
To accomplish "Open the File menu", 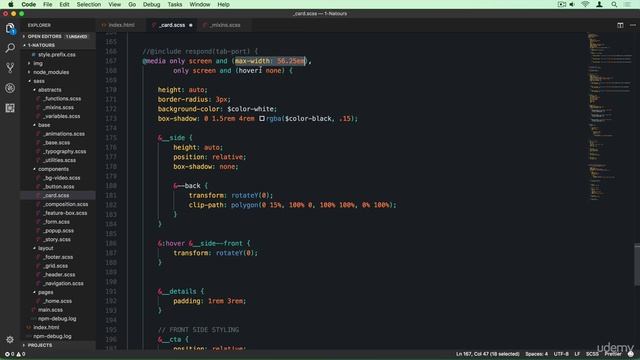I will pyautogui.click(x=48, y=4).
